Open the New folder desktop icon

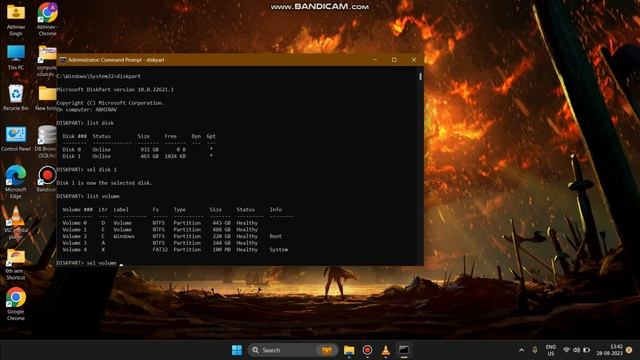pyautogui.click(x=47, y=98)
